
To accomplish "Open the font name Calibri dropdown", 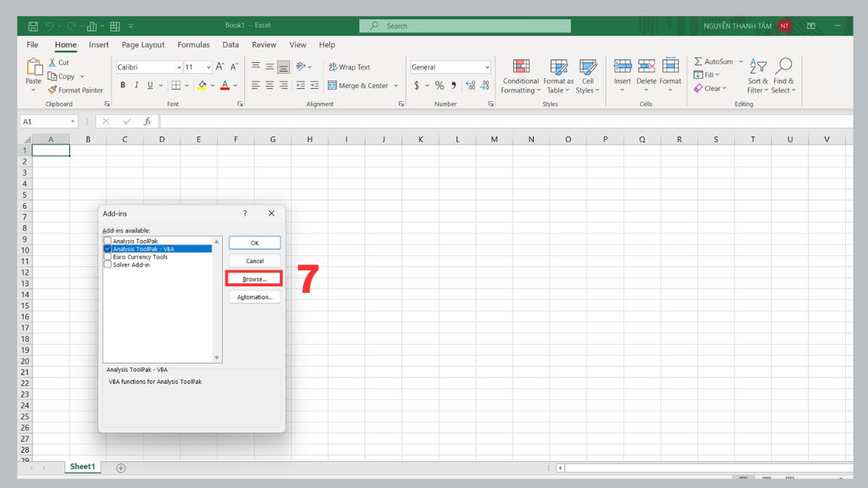I will [179, 67].
